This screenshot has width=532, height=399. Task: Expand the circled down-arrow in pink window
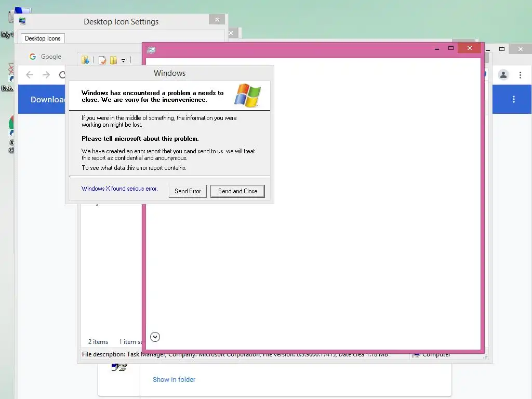(x=155, y=337)
